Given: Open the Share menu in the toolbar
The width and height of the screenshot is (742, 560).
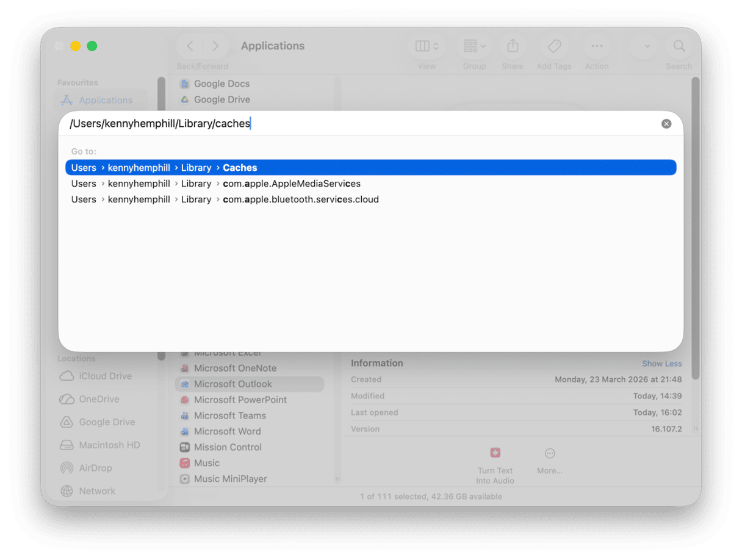Looking at the screenshot, I should [x=513, y=46].
